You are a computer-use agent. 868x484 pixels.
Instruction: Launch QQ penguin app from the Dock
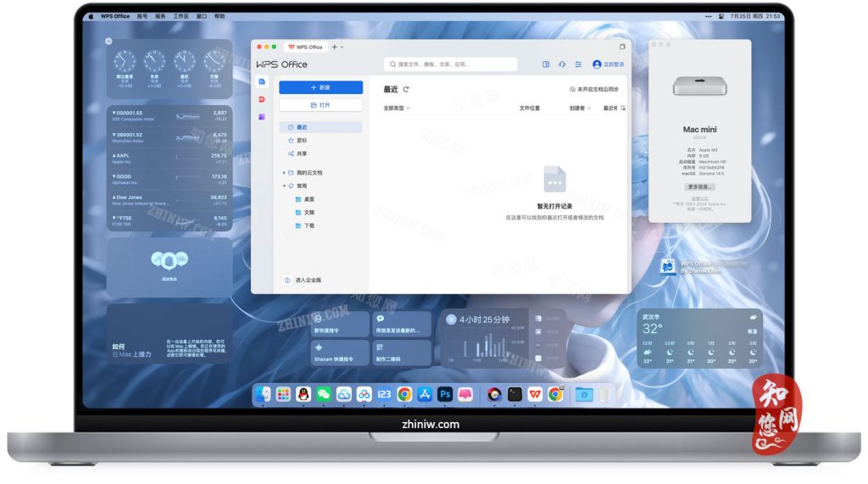click(x=303, y=394)
